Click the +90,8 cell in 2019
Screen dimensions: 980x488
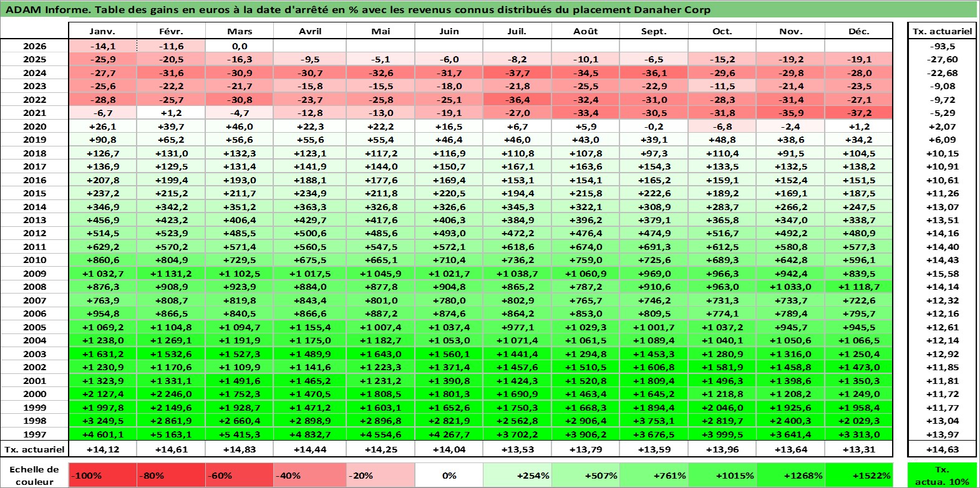(102, 140)
